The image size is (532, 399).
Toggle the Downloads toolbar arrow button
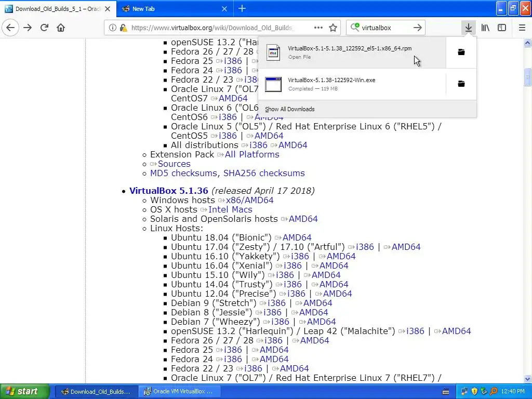[469, 28]
